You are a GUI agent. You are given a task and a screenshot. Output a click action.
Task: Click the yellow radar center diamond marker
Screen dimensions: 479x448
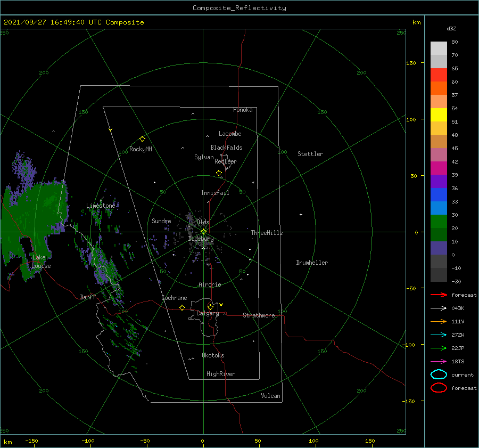[x=203, y=232]
